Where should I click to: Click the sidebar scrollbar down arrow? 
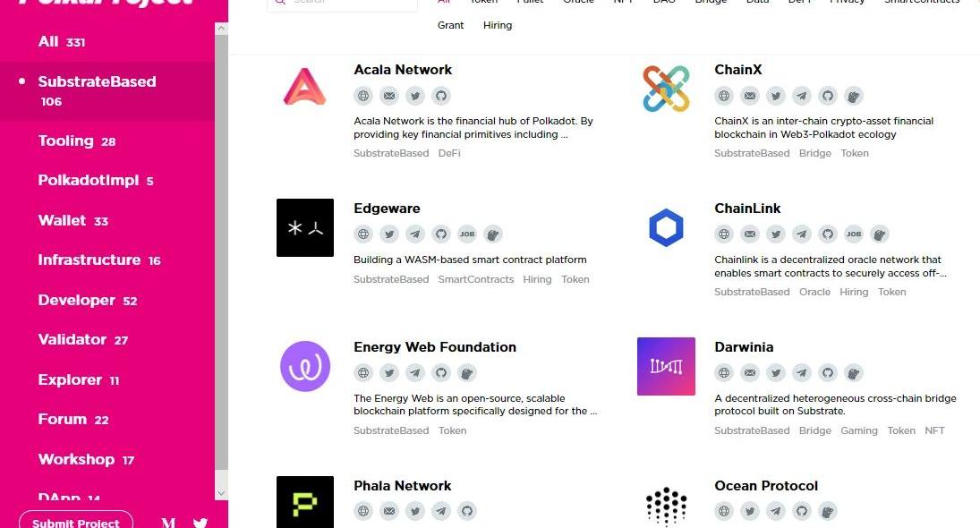pyautogui.click(x=222, y=493)
